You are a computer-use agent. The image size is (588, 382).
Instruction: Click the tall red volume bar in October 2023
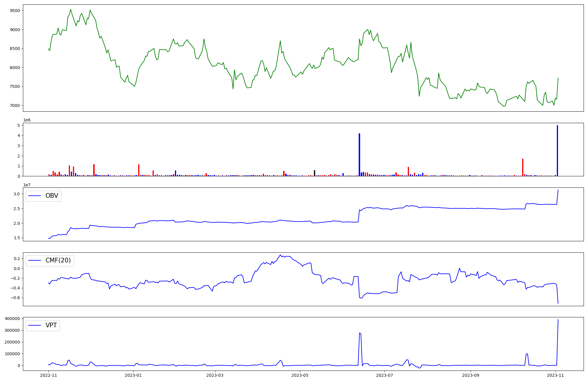click(x=523, y=167)
